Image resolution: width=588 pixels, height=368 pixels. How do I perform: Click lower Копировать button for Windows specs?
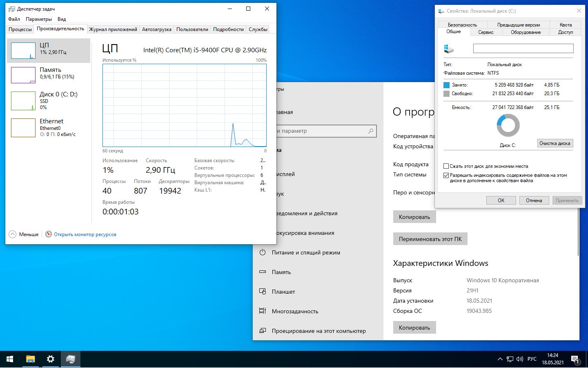[414, 328]
